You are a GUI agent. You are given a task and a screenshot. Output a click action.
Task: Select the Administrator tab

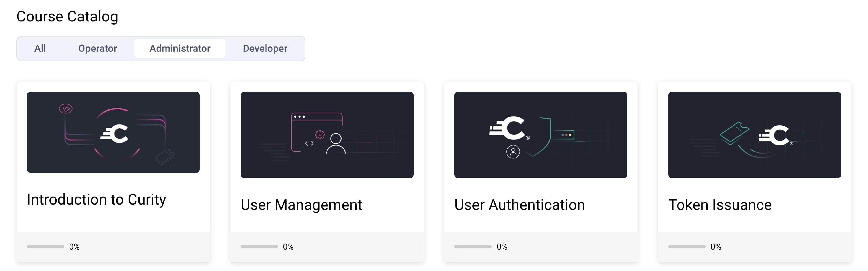[180, 49]
